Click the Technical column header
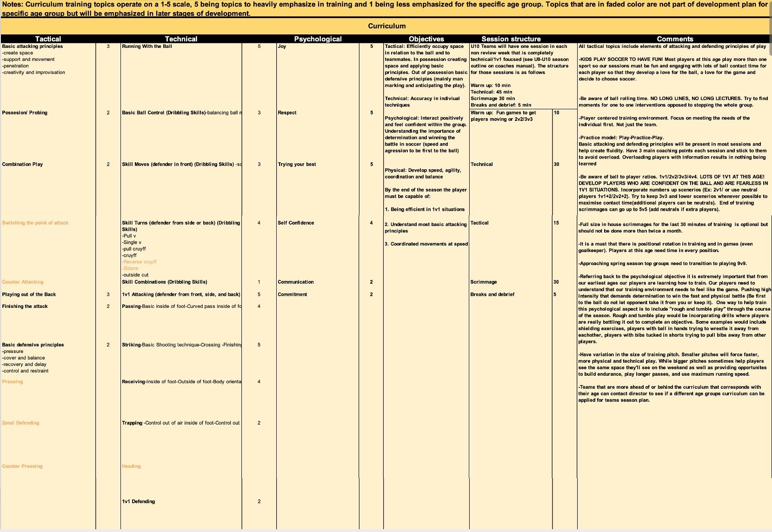 [x=181, y=39]
